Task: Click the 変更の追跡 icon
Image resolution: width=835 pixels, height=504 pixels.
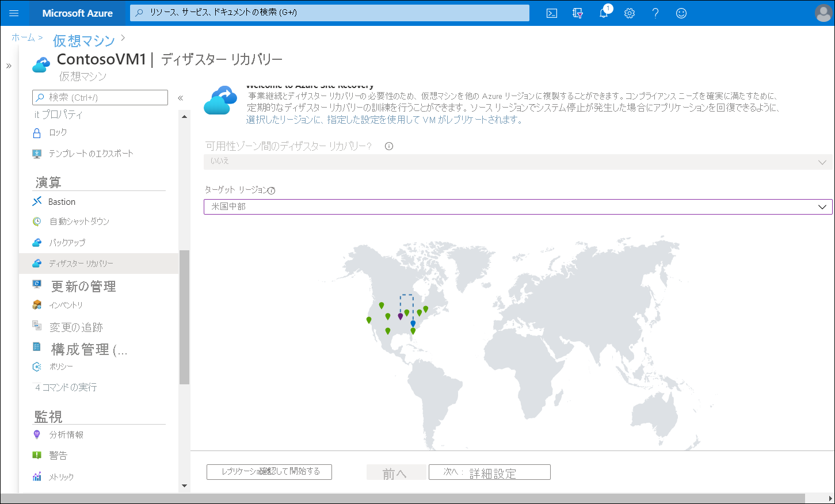Action: point(37,326)
